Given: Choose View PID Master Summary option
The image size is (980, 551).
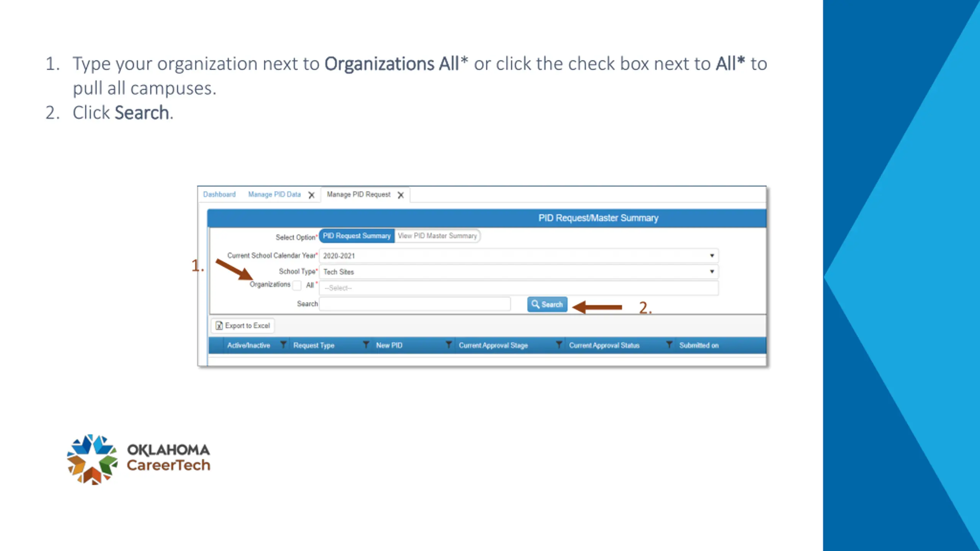Looking at the screenshot, I should pyautogui.click(x=437, y=236).
